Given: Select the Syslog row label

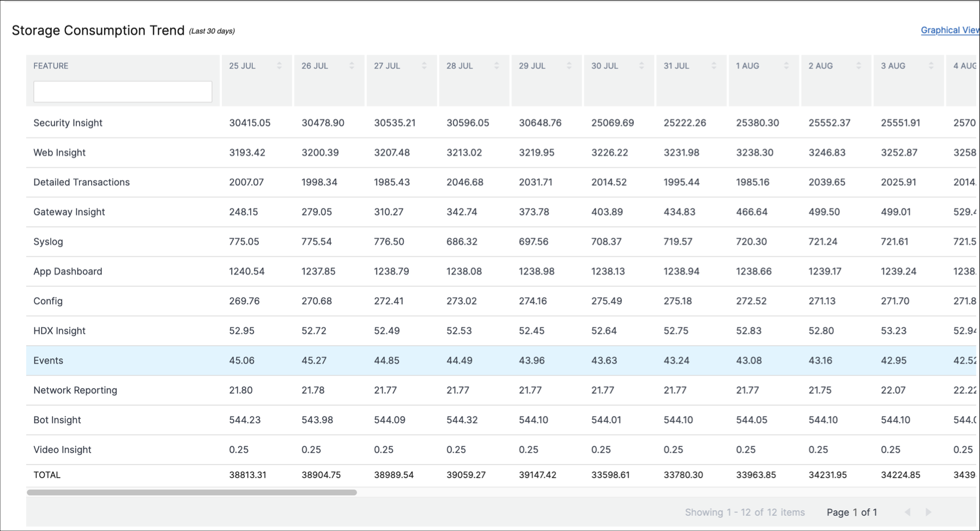Looking at the screenshot, I should pyautogui.click(x=49, y=242).
